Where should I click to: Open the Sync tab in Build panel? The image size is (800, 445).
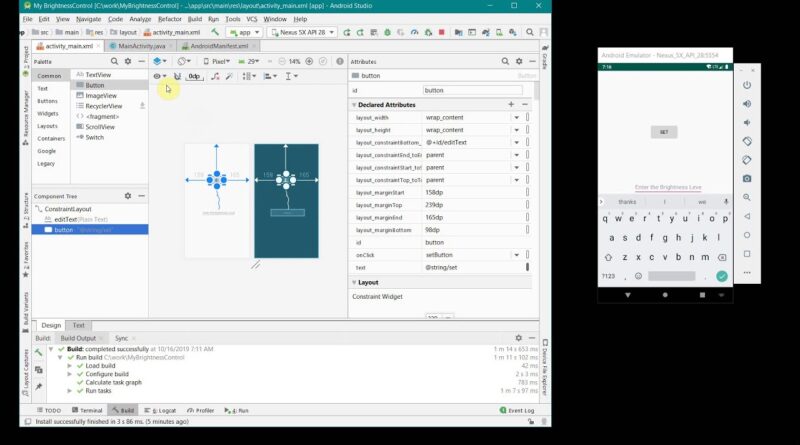tap(121, 338)
